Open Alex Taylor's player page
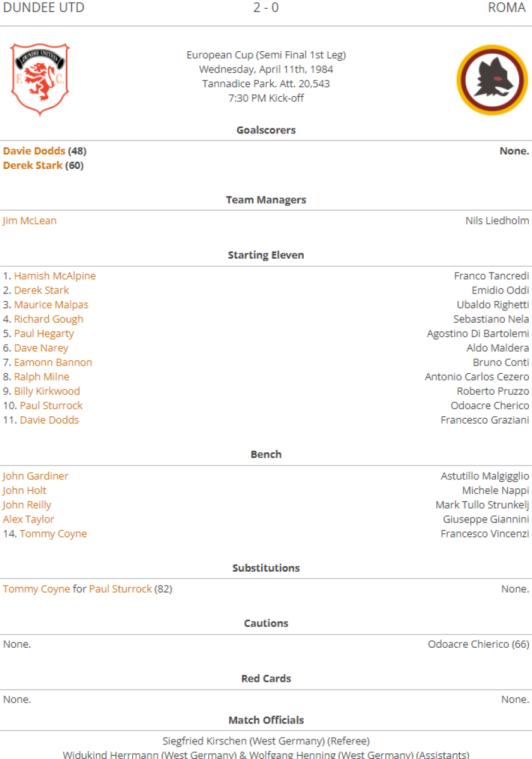The image size is (532, 759). (28, 520)
